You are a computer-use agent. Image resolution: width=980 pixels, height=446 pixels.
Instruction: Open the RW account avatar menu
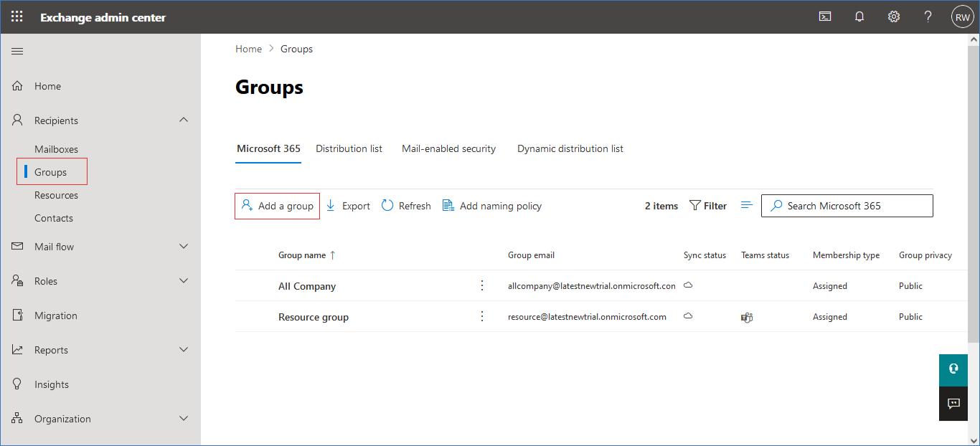coord(962,16)
